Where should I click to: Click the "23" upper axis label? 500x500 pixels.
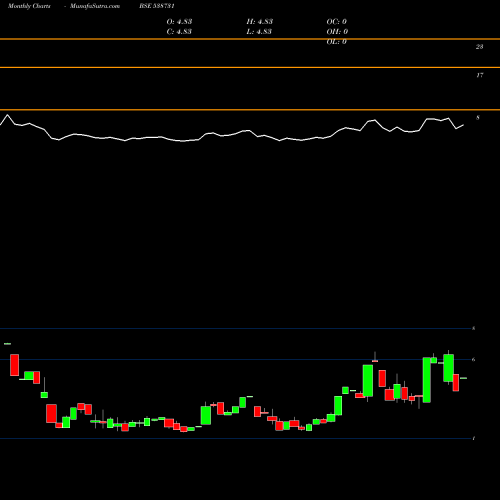(x=479, y=47)
